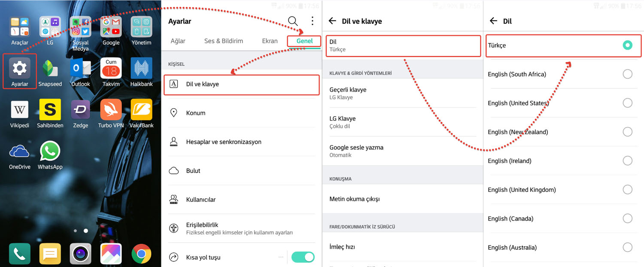Tap the search icon in Ayarlar
The width and height of the screenshot is (644, 267).
pos(293,21)
